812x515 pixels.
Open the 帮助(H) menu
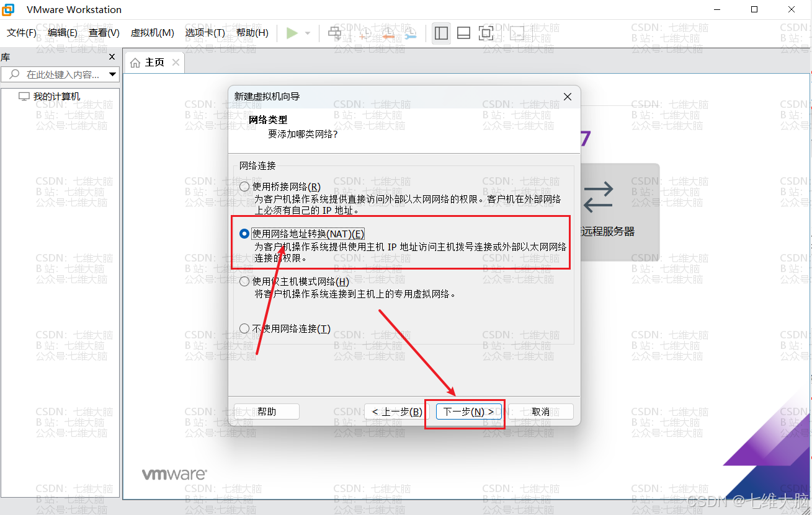[x=252, y=33]
